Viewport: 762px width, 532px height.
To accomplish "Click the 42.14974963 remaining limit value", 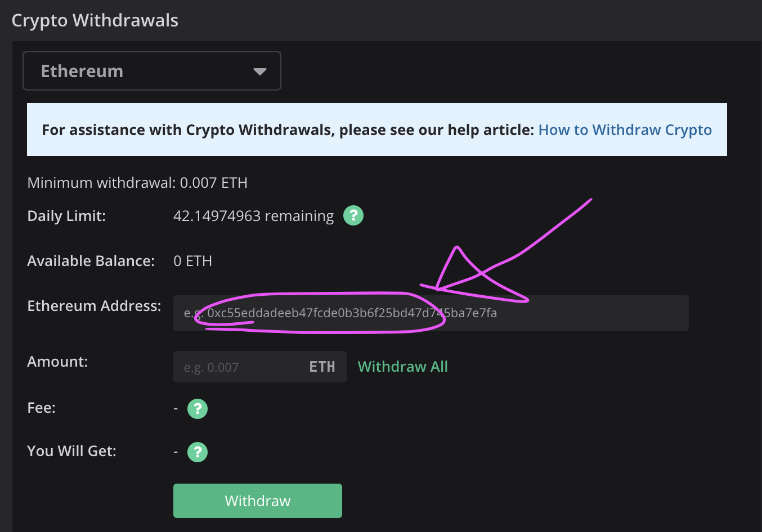I will [253, 216].
